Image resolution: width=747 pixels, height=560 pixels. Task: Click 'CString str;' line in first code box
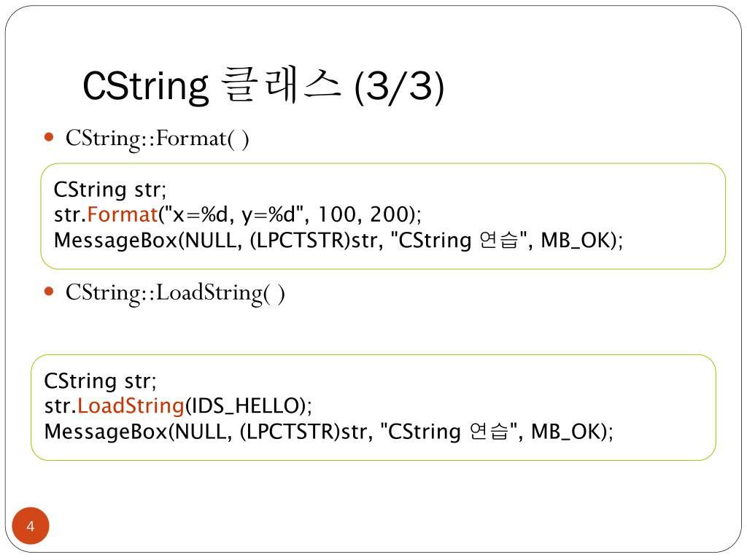tap(110, 190)
